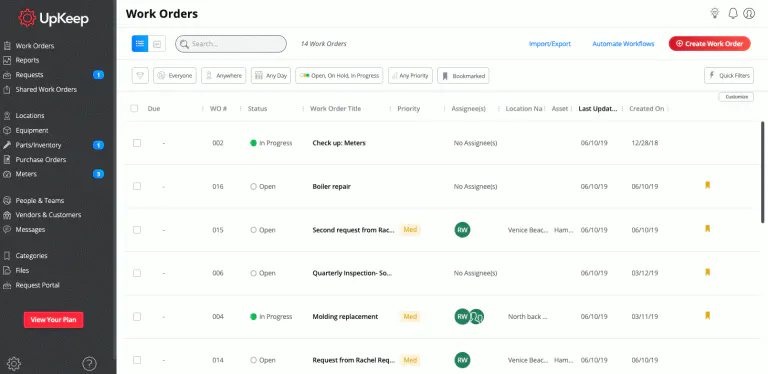Click the lightbulb tips icon
Screen dimensions: 768x374
pos(715,13)
